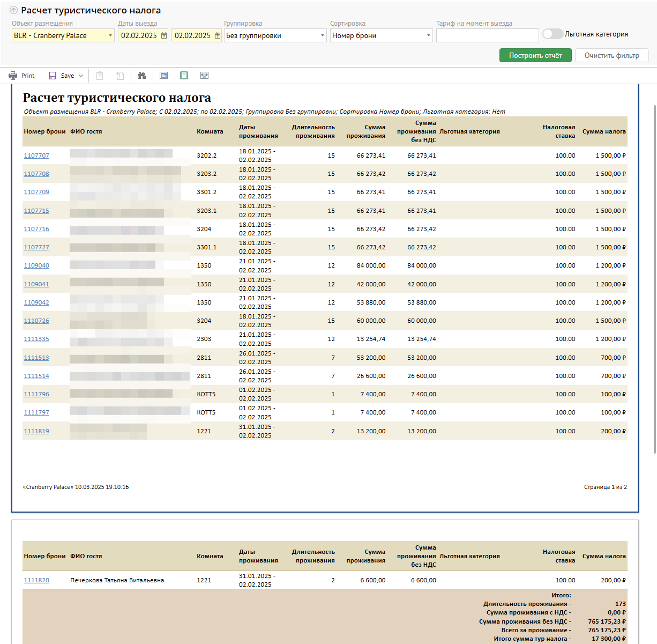
Task: Click the Построить отчёт button
Action: pos(535,55)
